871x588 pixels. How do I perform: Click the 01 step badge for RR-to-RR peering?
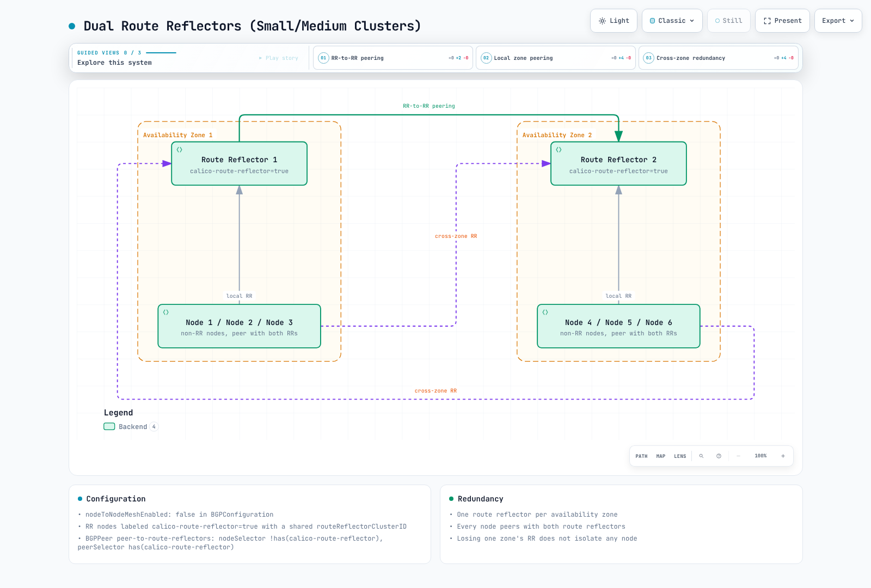(x=323, y=58)
